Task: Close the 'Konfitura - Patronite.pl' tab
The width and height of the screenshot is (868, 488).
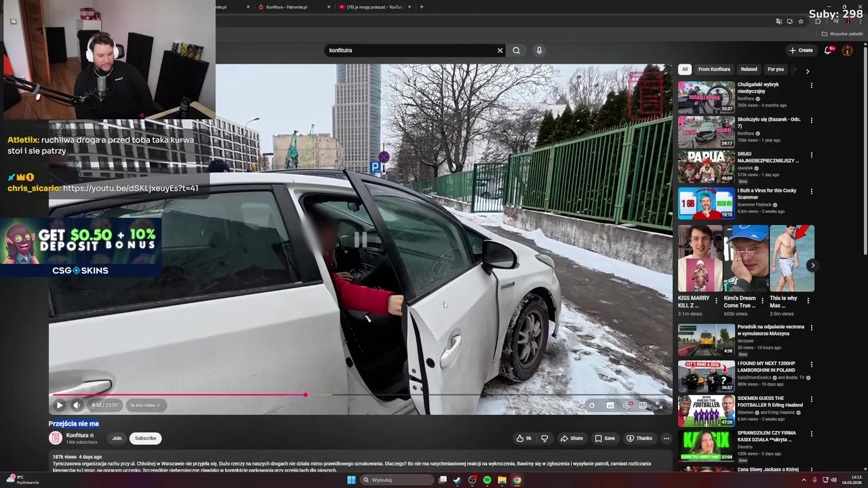Action: coord(329,7)
